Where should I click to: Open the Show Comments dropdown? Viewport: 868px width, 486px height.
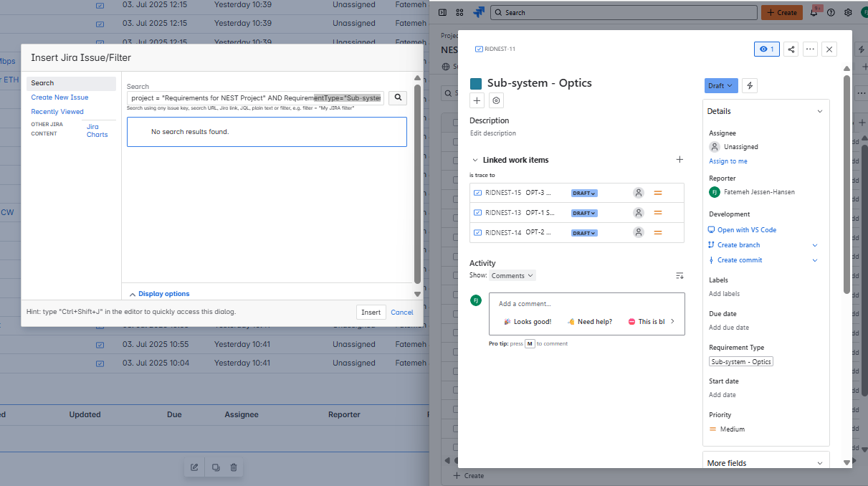[x=512, y=275]
